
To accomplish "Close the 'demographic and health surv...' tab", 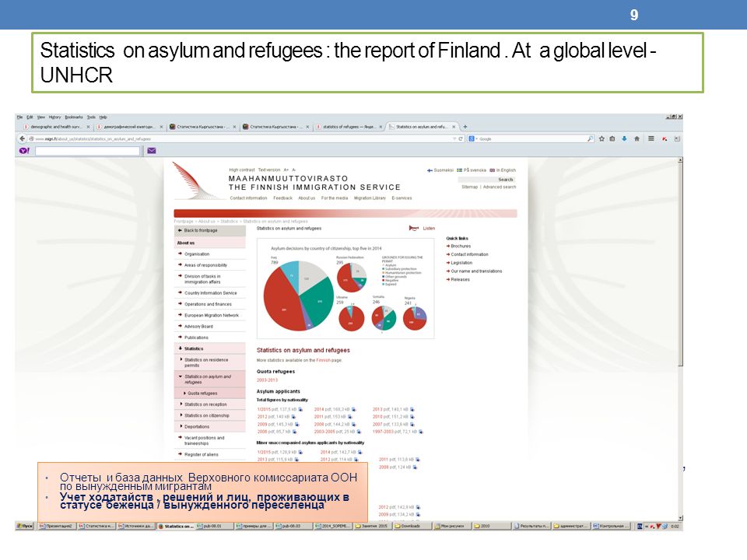I will pos(89,127).
